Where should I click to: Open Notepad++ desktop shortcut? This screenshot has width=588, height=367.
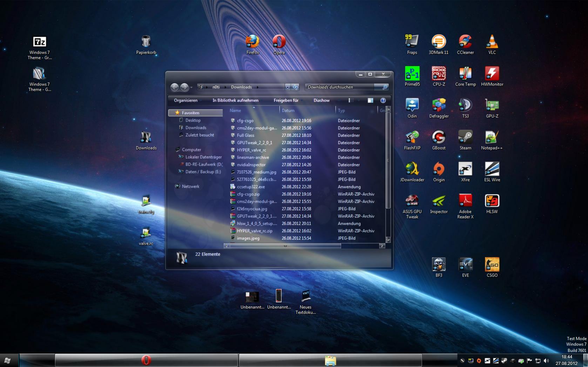coord(492,140)
